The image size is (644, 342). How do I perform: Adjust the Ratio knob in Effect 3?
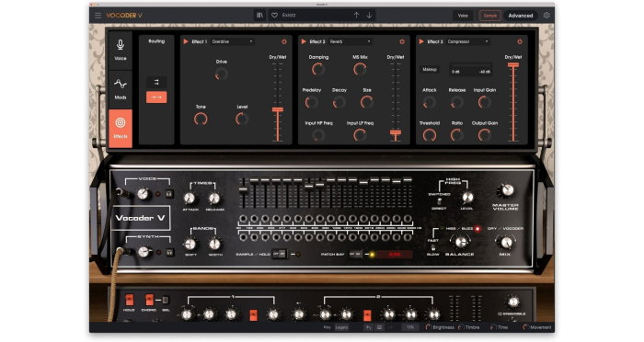click(456, 135)
